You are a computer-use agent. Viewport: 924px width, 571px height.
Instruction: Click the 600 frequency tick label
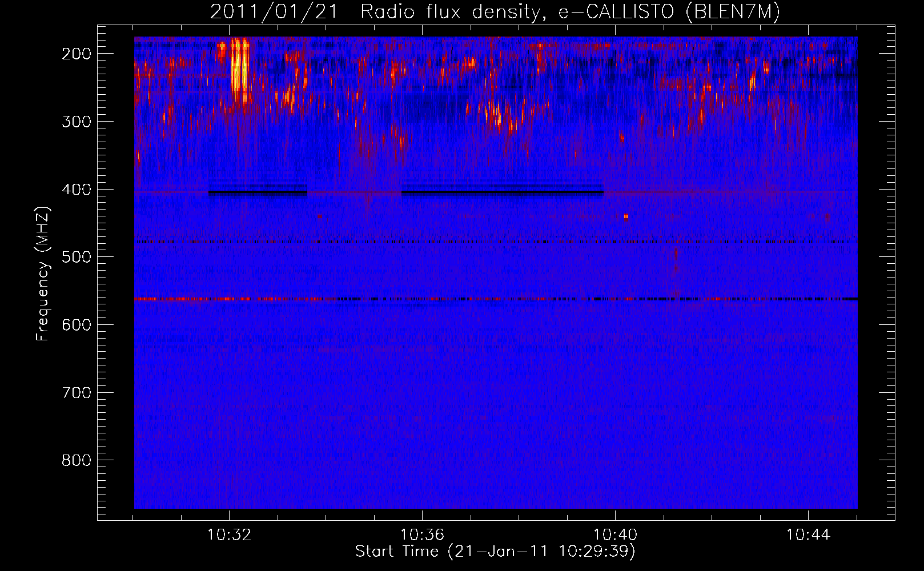77,325
